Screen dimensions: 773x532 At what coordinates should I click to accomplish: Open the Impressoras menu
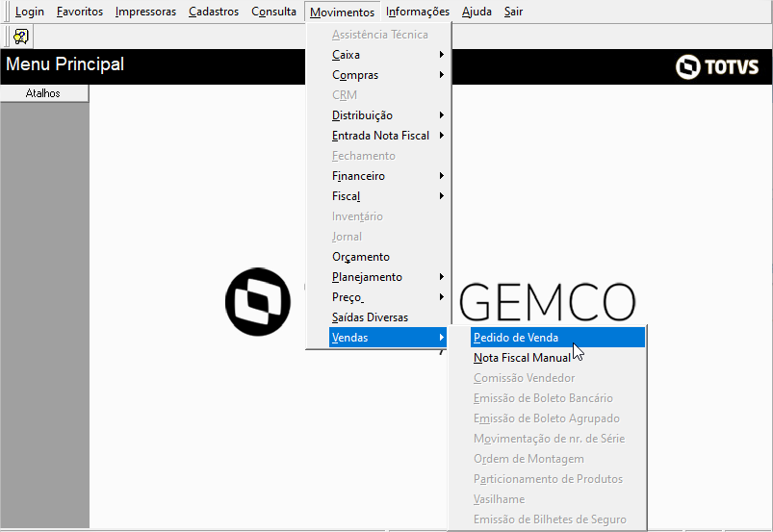pyautogui.click(x=145, y=12)
